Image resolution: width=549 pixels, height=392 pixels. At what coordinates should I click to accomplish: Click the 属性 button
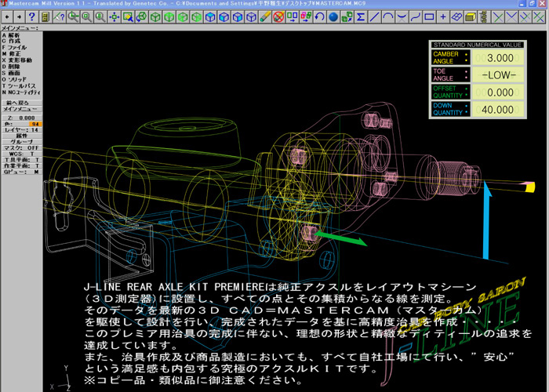[x=22, y=136]
